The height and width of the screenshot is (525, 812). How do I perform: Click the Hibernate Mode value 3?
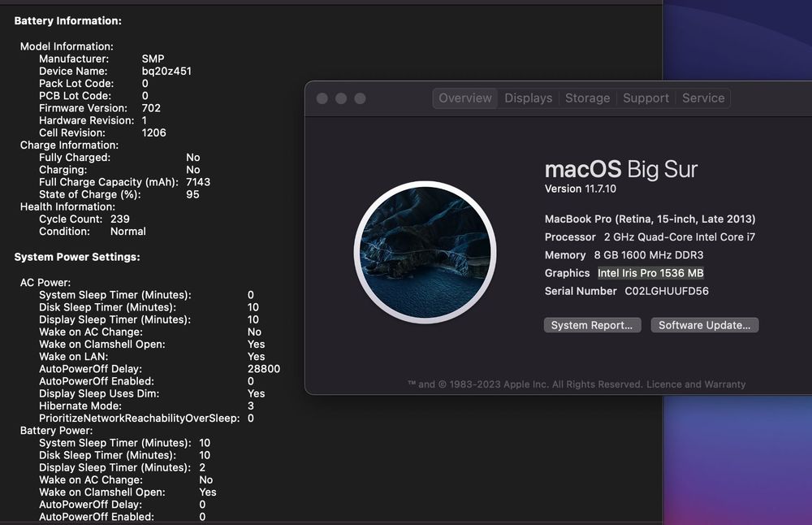[x=251, y=406]
